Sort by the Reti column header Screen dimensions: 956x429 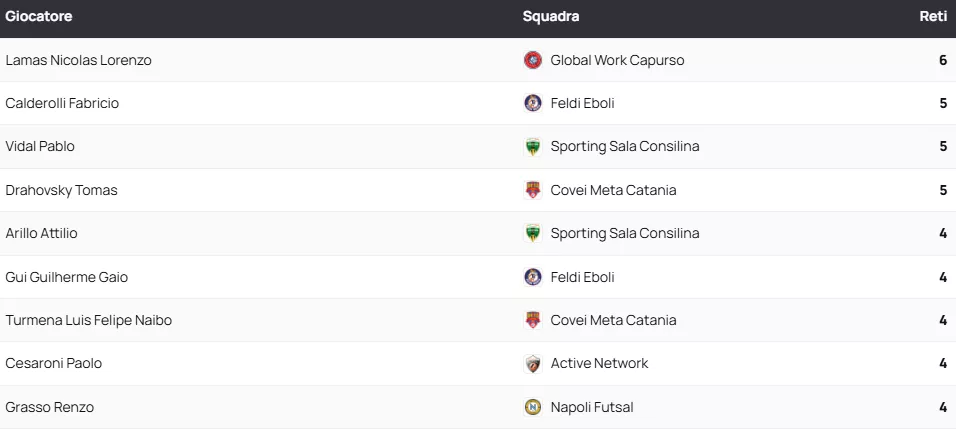tap(933, 17)
